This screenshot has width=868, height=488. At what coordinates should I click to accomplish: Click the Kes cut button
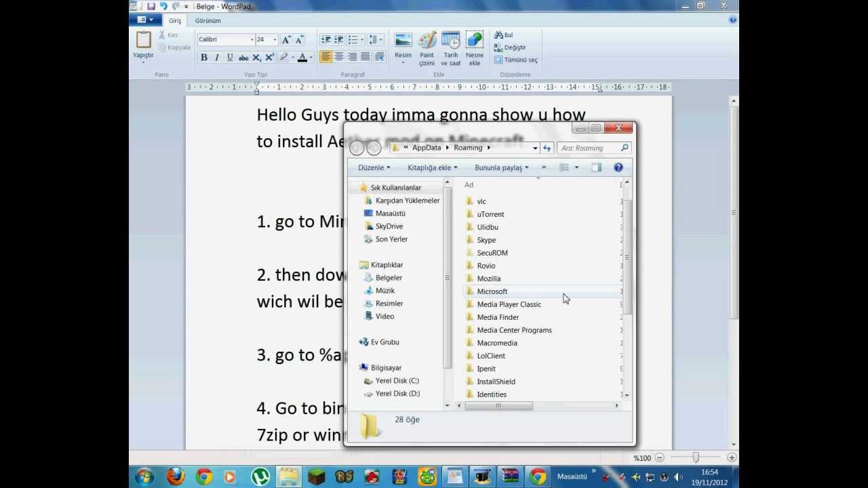pyautogui.click(x=169, y=35)
